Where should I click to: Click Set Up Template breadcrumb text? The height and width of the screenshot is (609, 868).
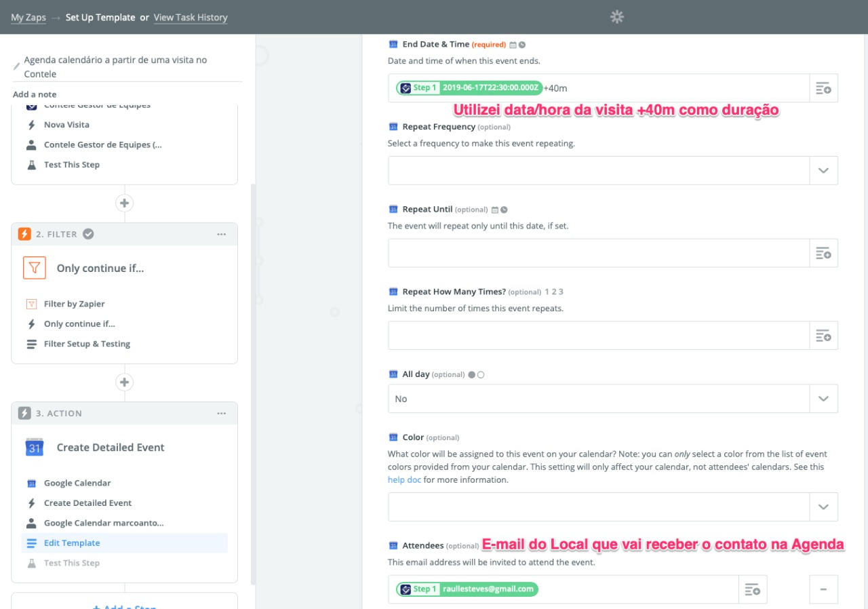[100, 18]
